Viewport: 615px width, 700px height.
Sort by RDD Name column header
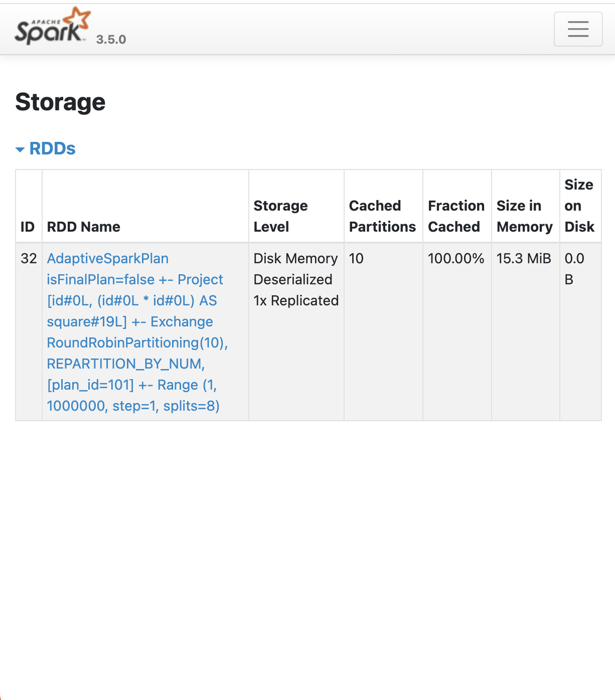(x=84, y=227)
